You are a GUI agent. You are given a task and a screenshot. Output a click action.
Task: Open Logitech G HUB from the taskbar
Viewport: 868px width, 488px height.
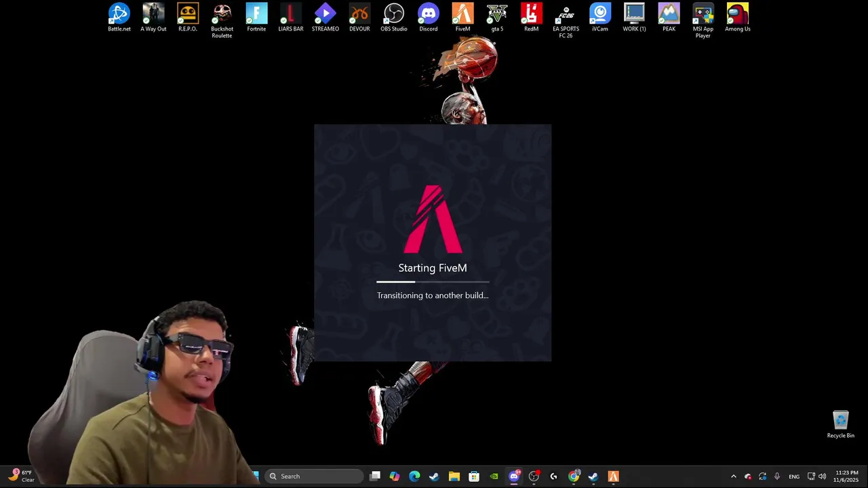point(553,476)
